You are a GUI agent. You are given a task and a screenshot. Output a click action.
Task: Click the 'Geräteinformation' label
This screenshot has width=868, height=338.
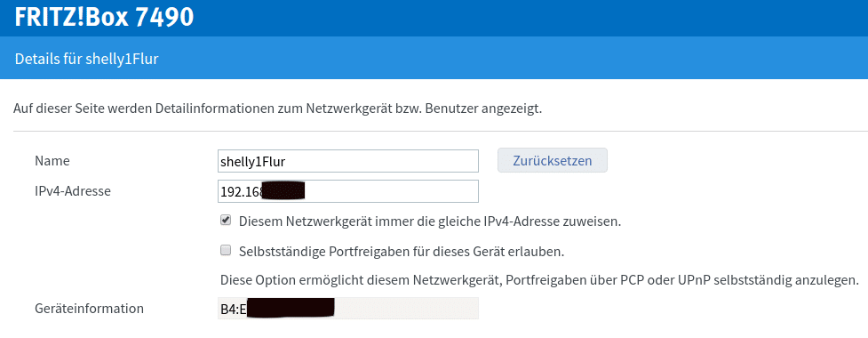[x=89, y=309]
